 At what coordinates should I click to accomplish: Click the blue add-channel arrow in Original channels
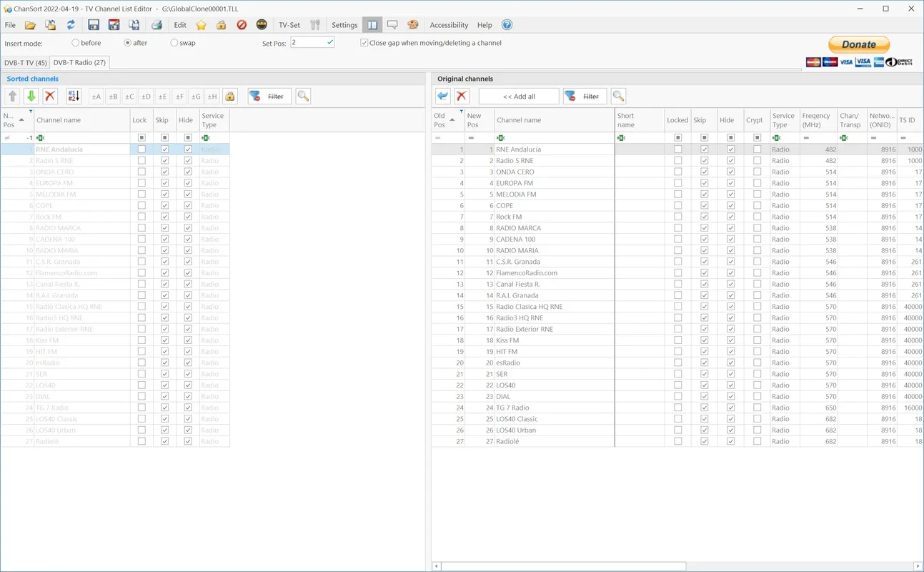tap(442, 96)
